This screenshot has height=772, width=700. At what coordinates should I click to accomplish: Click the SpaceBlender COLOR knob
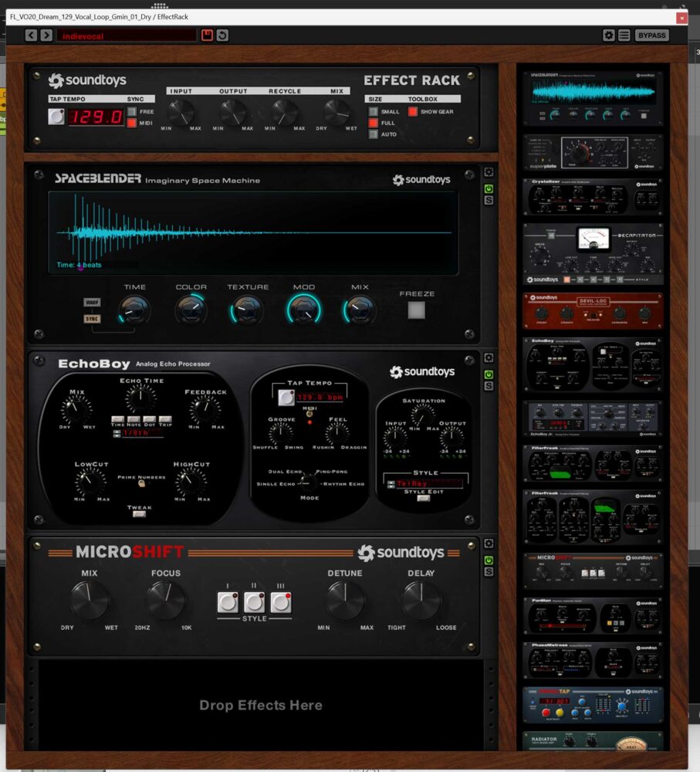191,310
